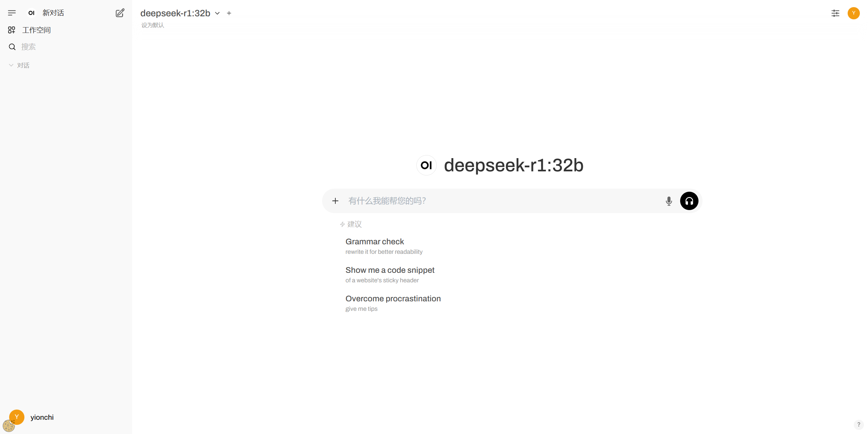Start a new chat using the pencil icon
This screenshot has height=434, width=868.
[120, 13]
